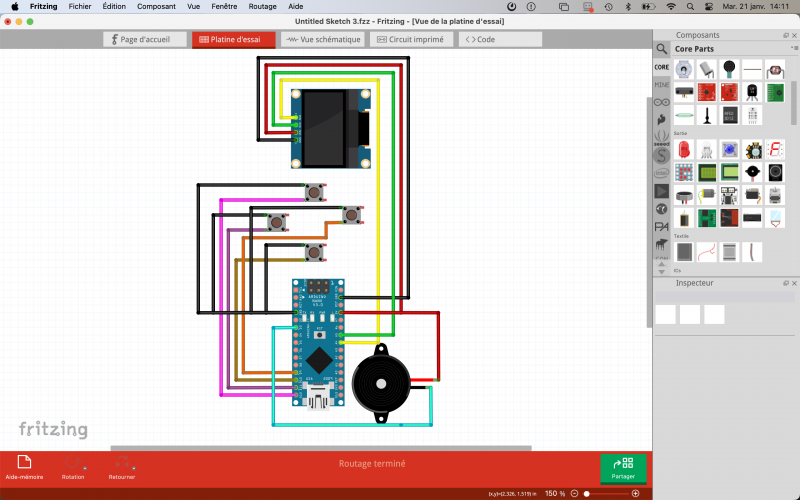Open the Composant menu
Image resolution: width=800 pixels, height=500 pixels.
coord(156,6)
